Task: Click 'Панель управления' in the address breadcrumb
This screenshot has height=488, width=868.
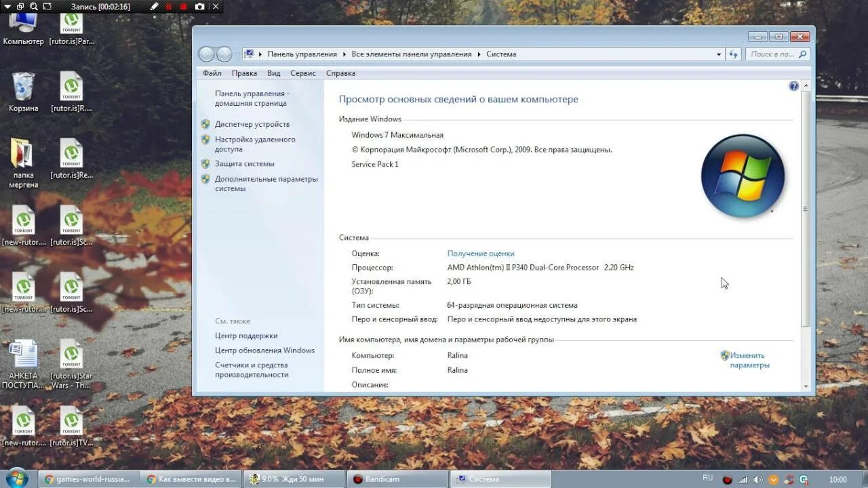Action: [x=302, y=54]
